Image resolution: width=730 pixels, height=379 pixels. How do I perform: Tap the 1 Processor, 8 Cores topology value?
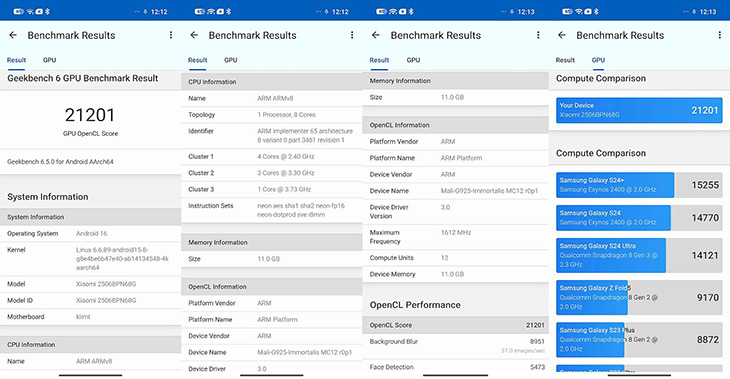[x=286, y=115]
